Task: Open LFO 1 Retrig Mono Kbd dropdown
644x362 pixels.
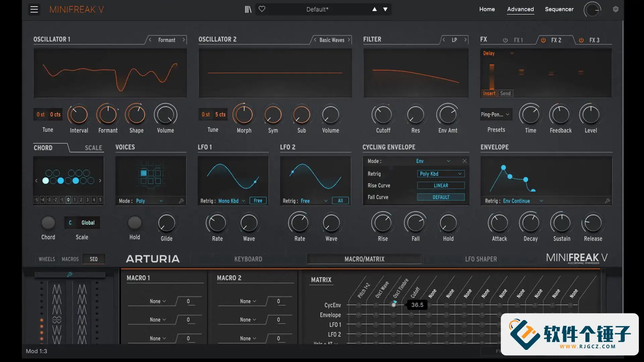Action: click(232, 201)
